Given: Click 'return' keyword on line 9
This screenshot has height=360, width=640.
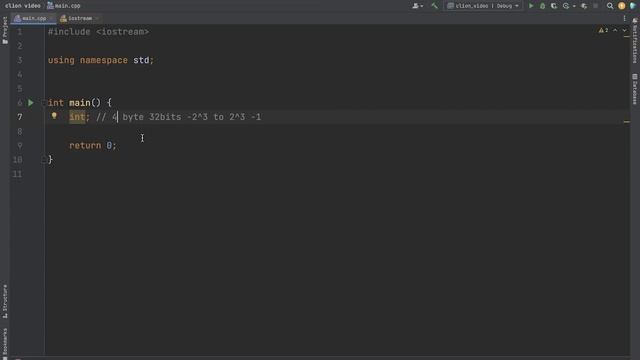Looking at the screenshot, I should 85,146.
